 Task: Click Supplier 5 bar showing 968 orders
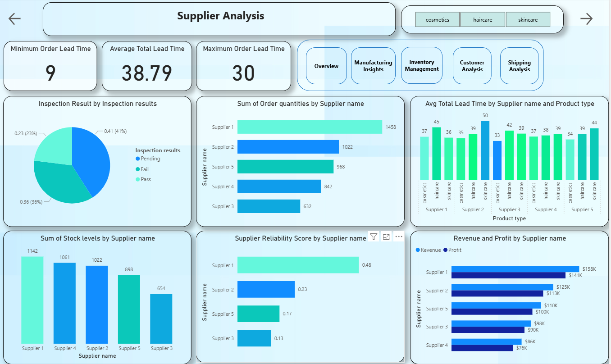285,167
